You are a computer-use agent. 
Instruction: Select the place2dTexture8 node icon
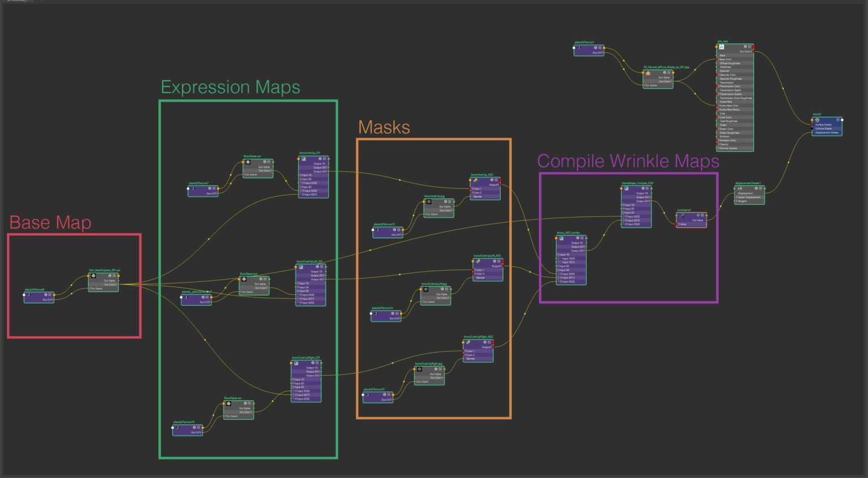point(29,295)
